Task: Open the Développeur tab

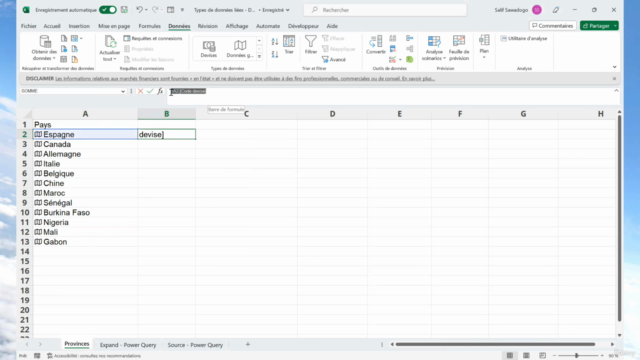Action: point(303,26)
